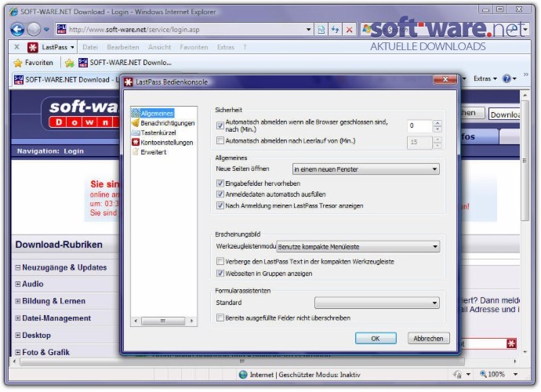Toggle Nach Anmeldung LastPass Tresor anzeigen checkbox
Viewport: 541px width, 392px height.
pos(220,205)
